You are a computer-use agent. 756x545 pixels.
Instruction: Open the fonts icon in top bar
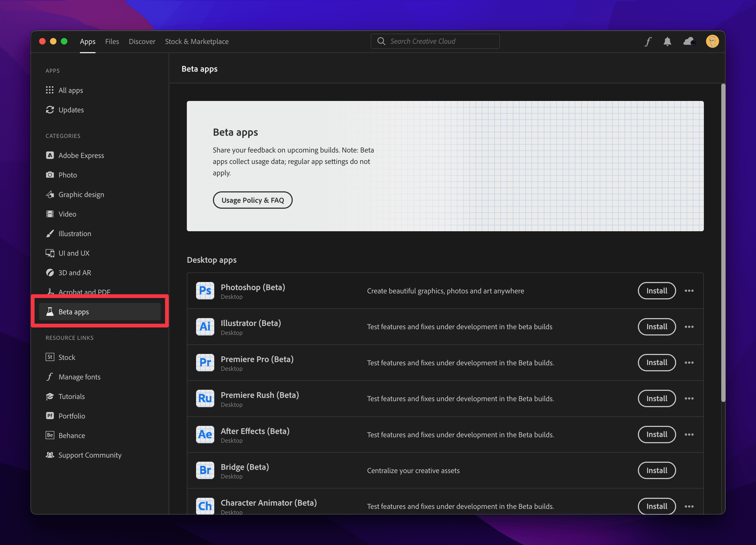coord(648,42)
